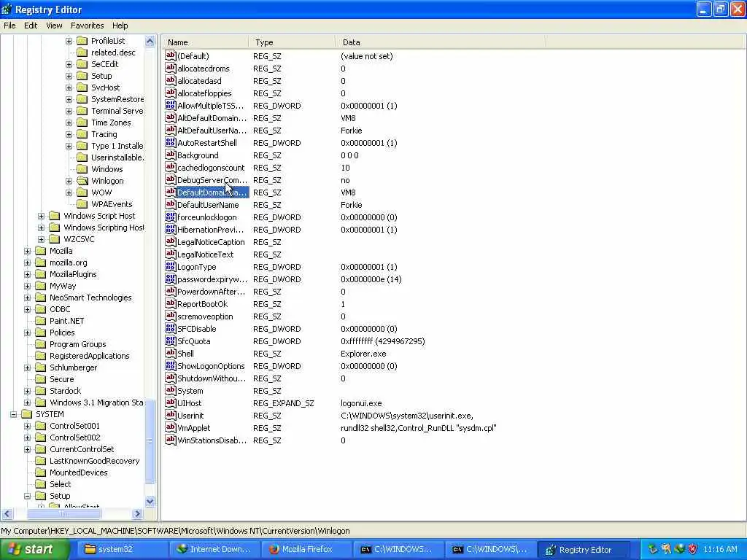The width and height of the screenshot is (747, 560).
Task: Select the NeoSmart Technologies key
Action: (90, 297)
